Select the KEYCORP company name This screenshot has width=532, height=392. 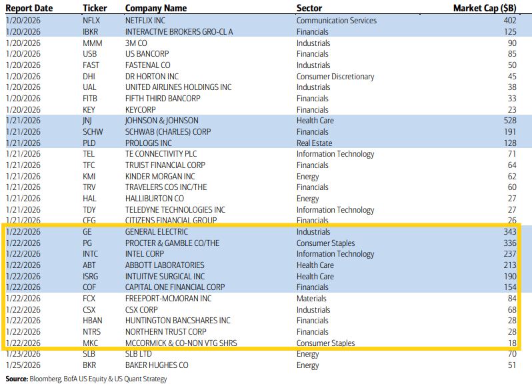pos(140,110)
